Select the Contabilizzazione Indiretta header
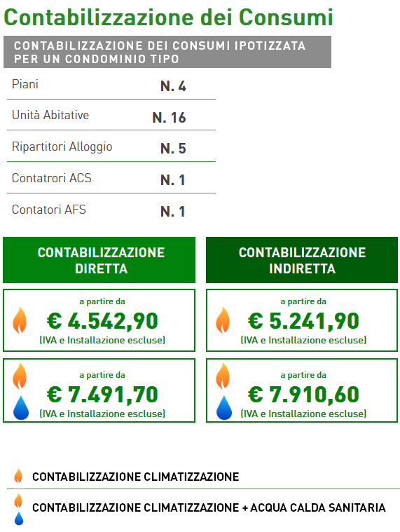The height and width of the screenshot is (532, 400). 302,260
